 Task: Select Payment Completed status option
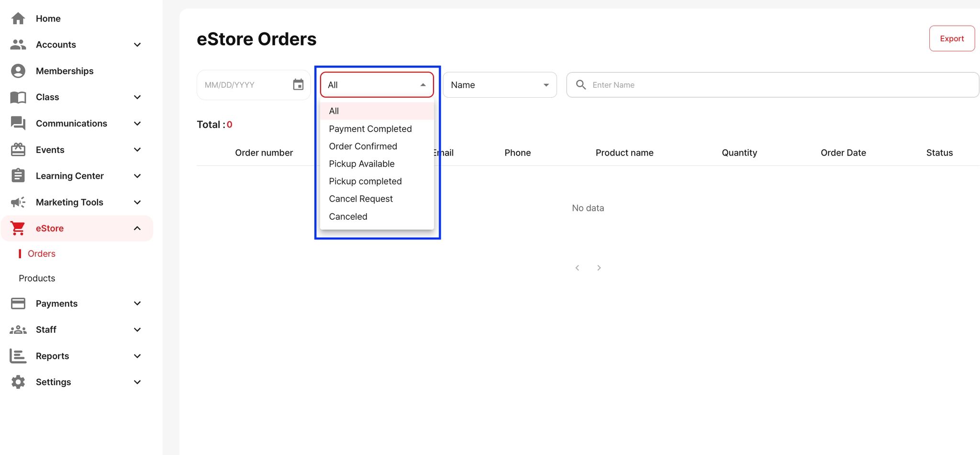370,129
